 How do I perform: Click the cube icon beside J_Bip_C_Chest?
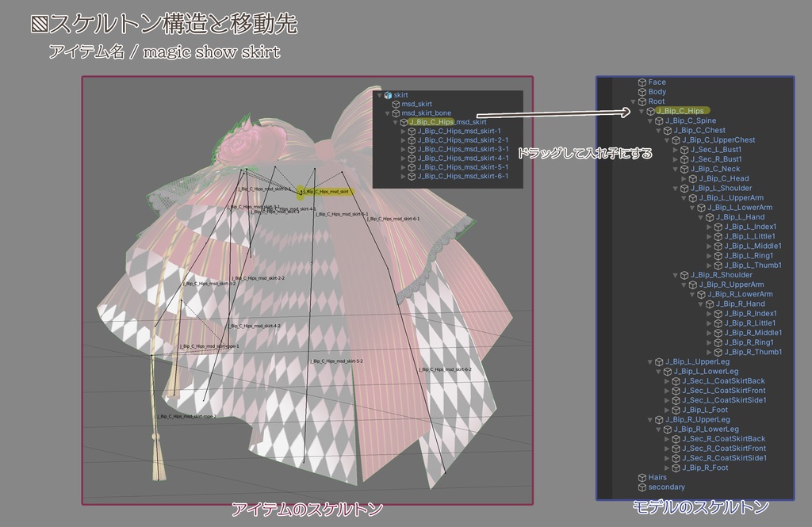[x=668, y=131]
